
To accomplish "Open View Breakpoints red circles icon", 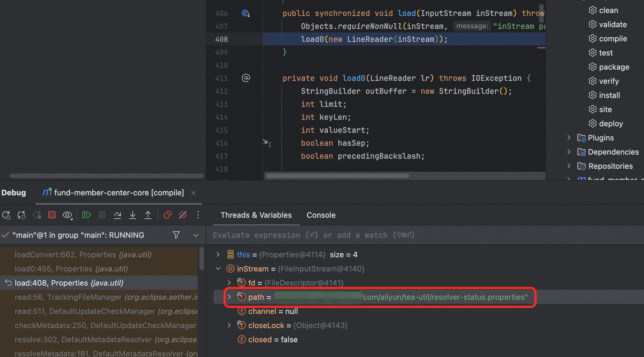I will pyautogui.click(x=167, y=215).
